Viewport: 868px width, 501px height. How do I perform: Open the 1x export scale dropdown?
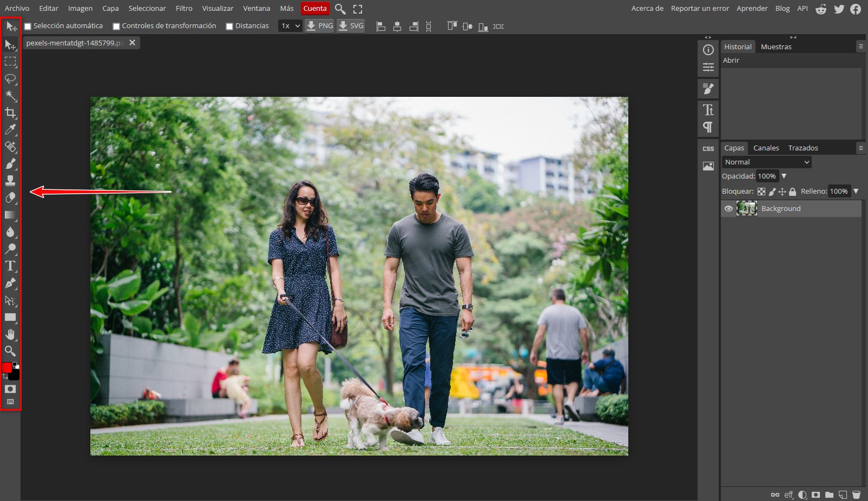(290, 26)
